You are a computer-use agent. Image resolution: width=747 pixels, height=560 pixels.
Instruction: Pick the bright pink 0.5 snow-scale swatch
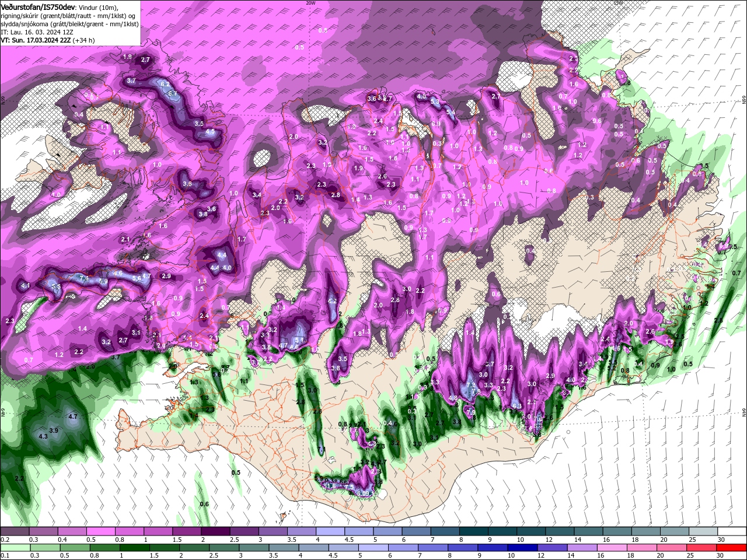tap(100, 531)
